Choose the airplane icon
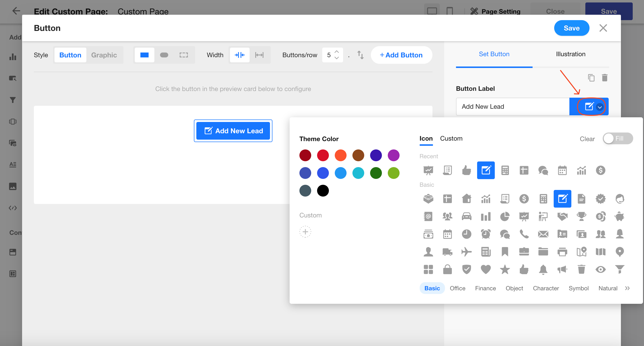 point(466,252)
